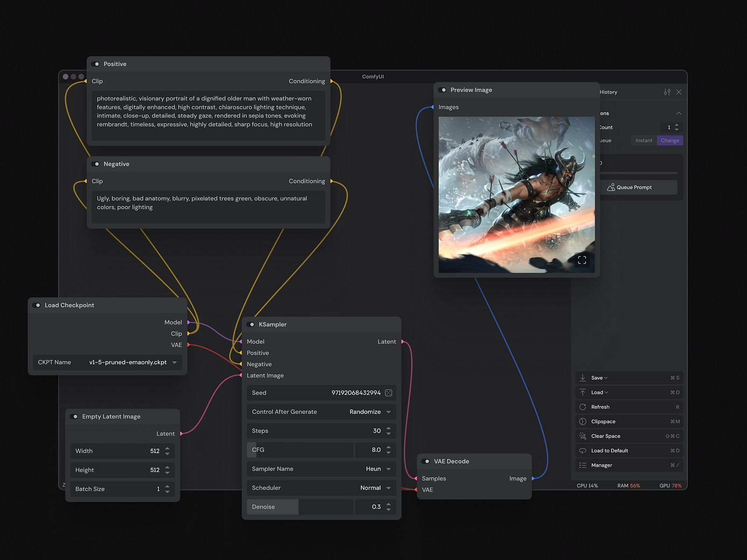
Task: Open the Manager checklist icon
Action: click(583, 465)
